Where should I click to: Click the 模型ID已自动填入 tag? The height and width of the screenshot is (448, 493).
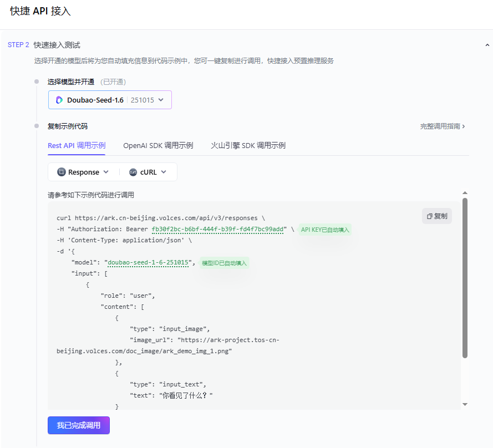(224, 263)
